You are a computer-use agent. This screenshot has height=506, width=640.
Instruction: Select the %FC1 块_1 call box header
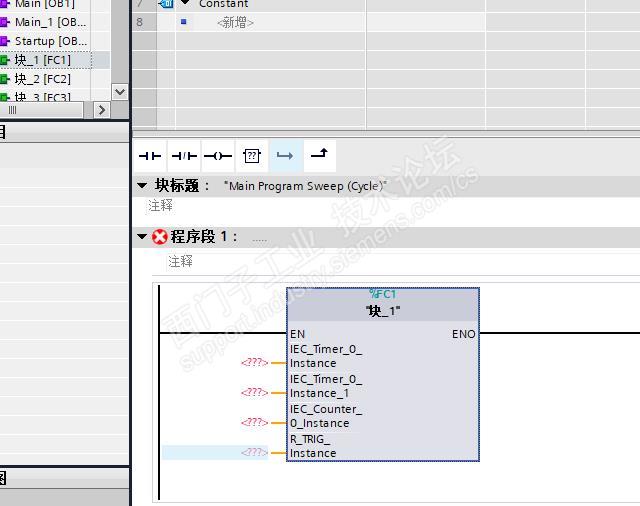383,304
